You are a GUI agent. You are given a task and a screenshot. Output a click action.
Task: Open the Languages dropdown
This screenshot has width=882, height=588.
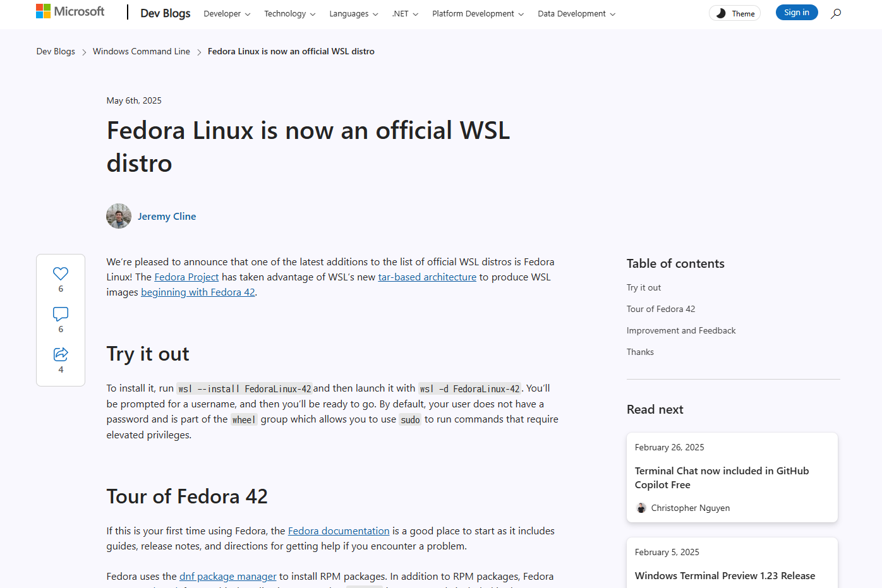click(x=353, y=14)
